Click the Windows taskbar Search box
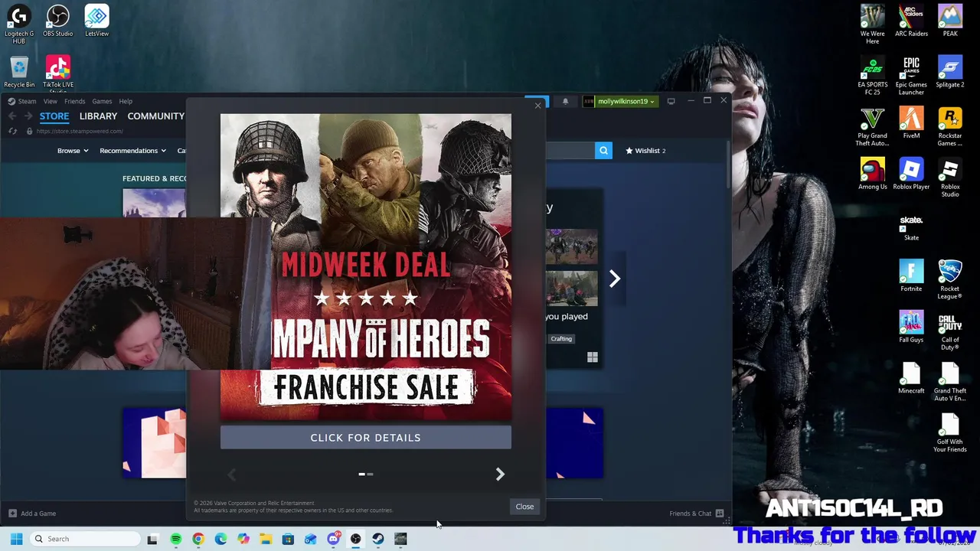 pyautogui.click(x=85, y=539)
